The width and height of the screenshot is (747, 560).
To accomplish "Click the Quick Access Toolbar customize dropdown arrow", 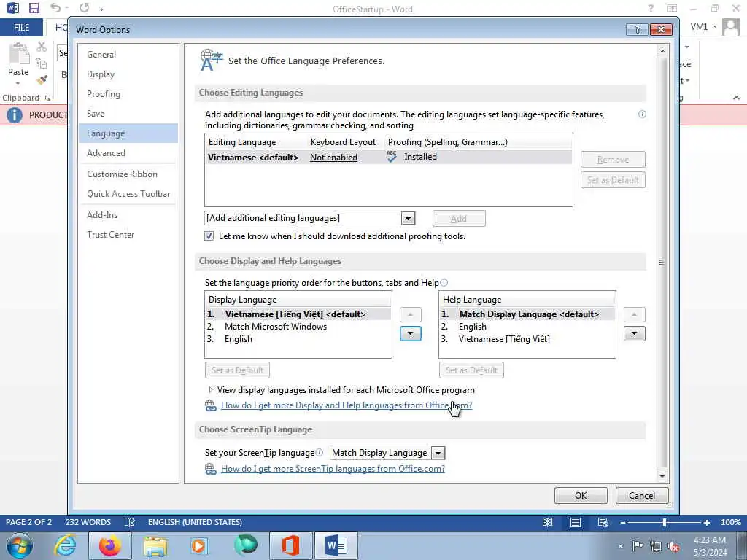I will (101, 9).
